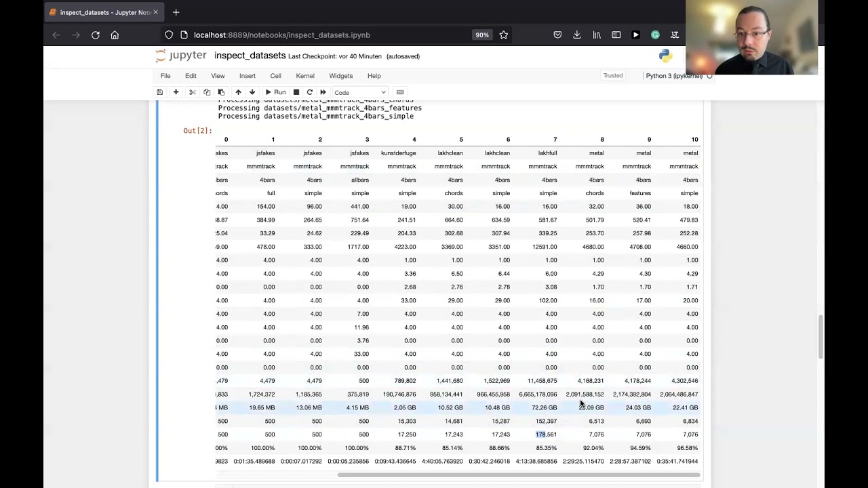Copy selected cells icon in toolbar
Viewport: 868px width, 488px height.
click(207, 92)
